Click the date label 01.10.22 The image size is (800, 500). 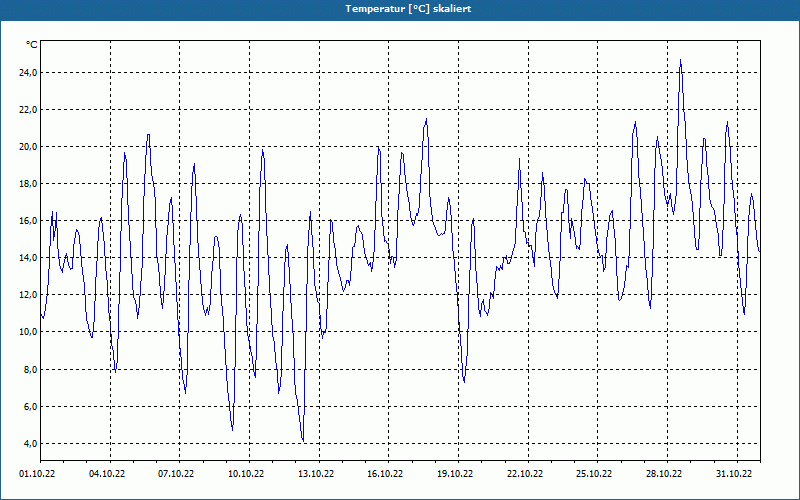click(37, 473)
